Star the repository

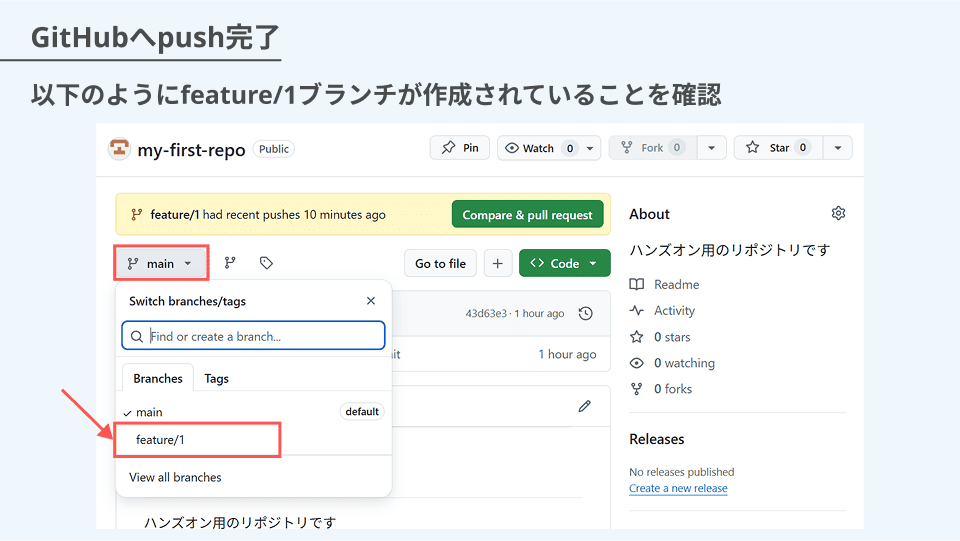[x=778, y=147]
